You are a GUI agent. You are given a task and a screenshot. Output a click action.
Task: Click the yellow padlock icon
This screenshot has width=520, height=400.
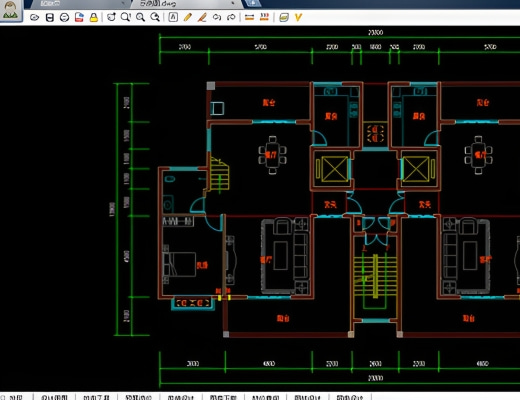click(94, 17)
